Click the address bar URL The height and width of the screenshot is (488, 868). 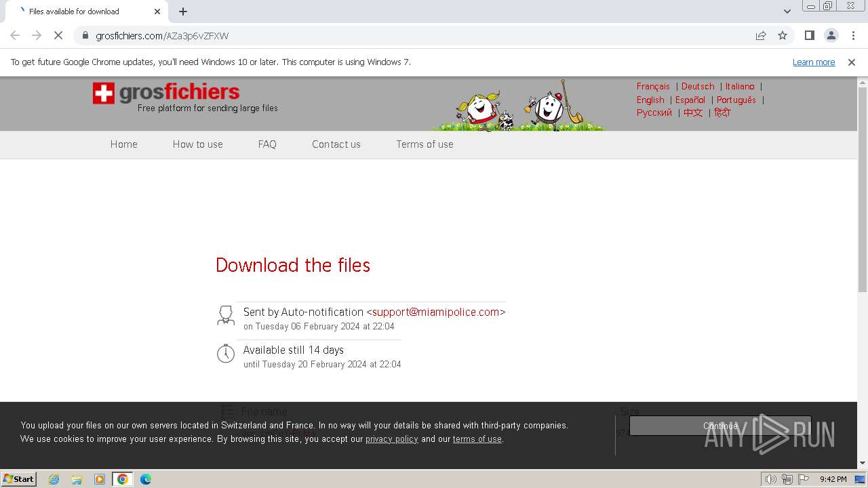pyautogui.click(x=162, y=36)
